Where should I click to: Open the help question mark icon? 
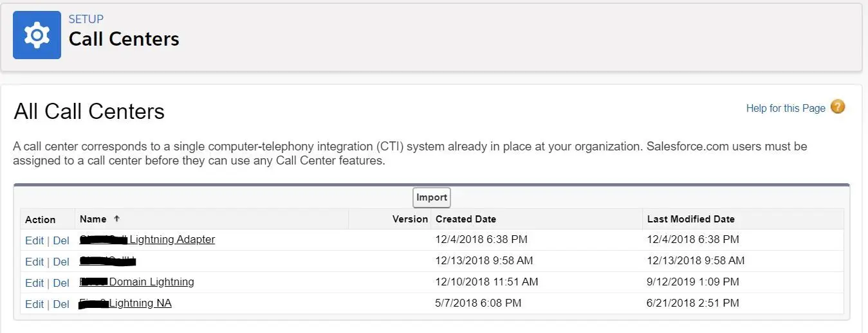pos(837,107)
